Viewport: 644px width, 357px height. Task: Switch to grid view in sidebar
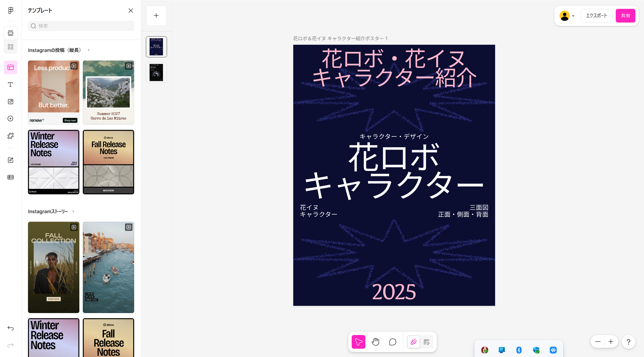(x=11, y=47)
